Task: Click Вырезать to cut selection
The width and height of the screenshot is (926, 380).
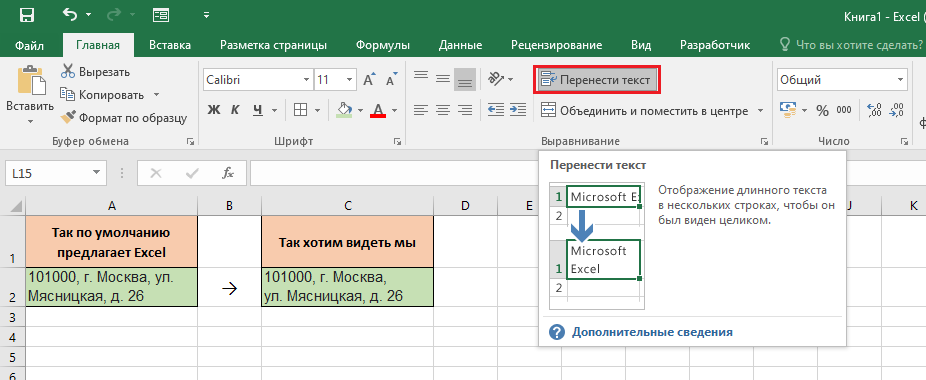Action: (96, 72)
